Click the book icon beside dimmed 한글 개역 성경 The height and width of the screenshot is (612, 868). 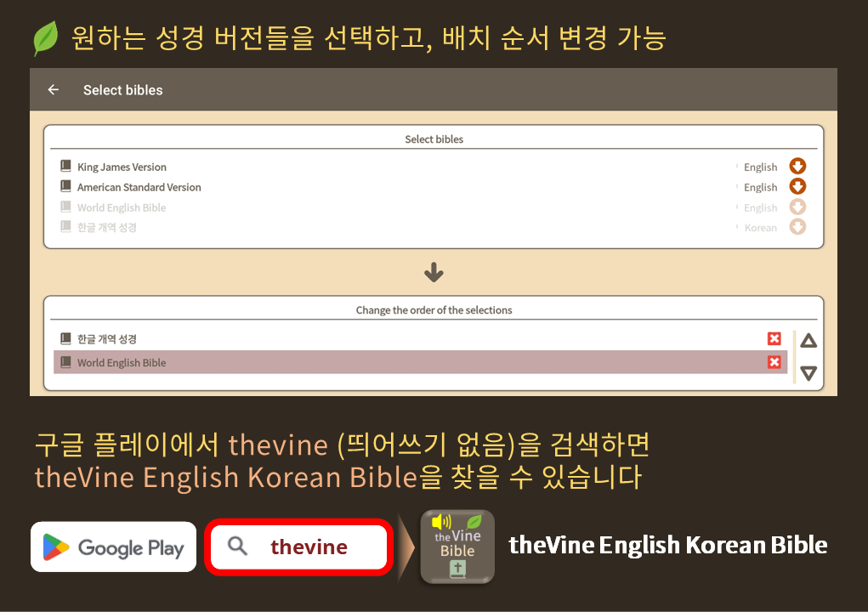click(x=65, y=227)
